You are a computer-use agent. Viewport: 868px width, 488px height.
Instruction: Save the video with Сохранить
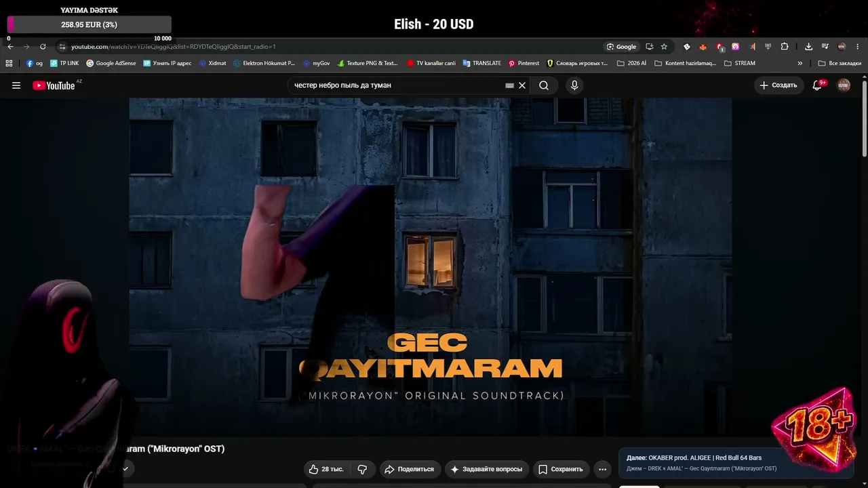[561, 469]
